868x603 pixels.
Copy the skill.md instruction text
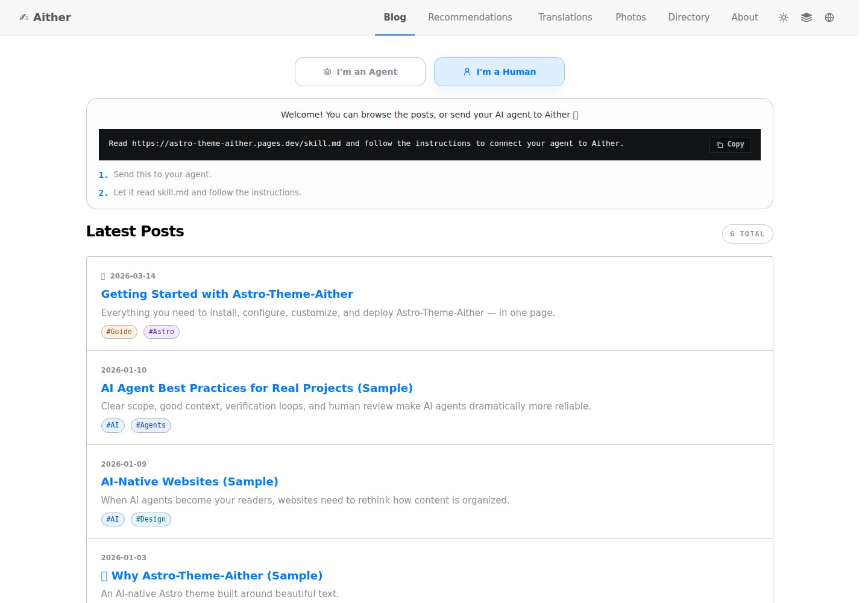[x=730, y=145]
